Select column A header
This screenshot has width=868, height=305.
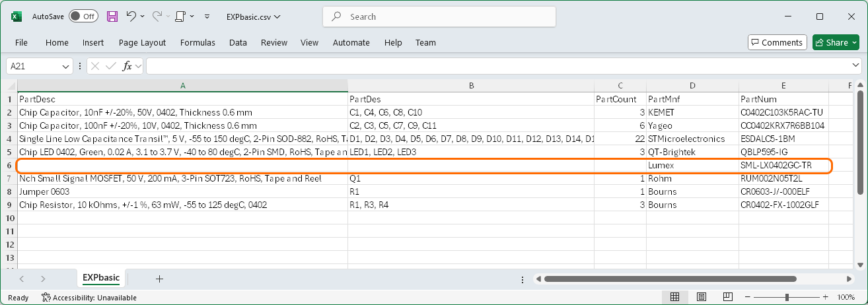(x=182, y=86)
